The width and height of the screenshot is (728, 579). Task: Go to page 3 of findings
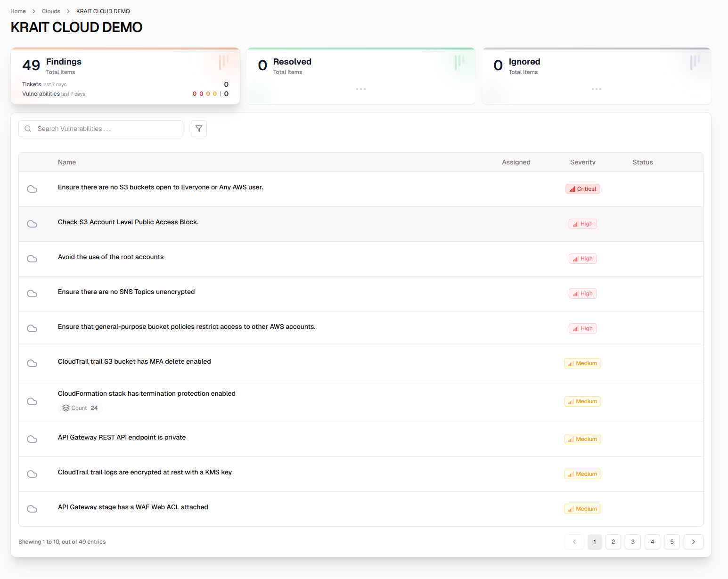632,542
